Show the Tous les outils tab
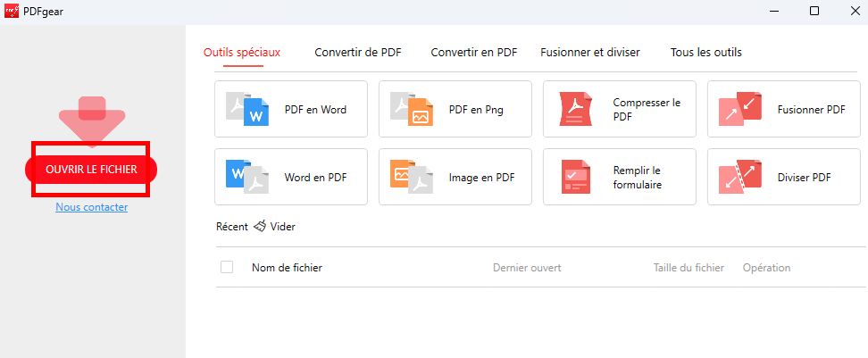Viewport: 868px width, 358px height. (x=705, y=53)
